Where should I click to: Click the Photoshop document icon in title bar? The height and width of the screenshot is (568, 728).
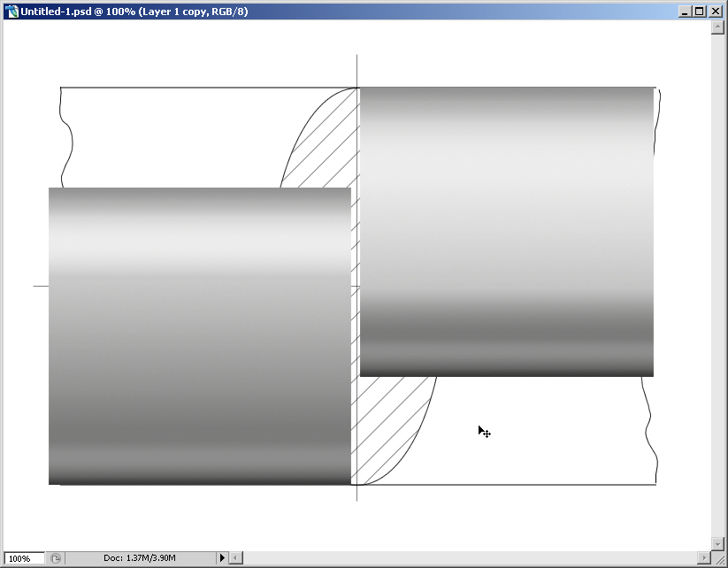click(x=11, y=12)
